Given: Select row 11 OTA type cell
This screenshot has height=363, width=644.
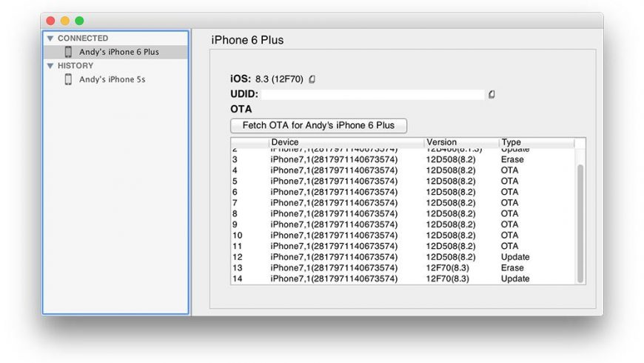Looking at the screenshot, I should tap(509, 246).
